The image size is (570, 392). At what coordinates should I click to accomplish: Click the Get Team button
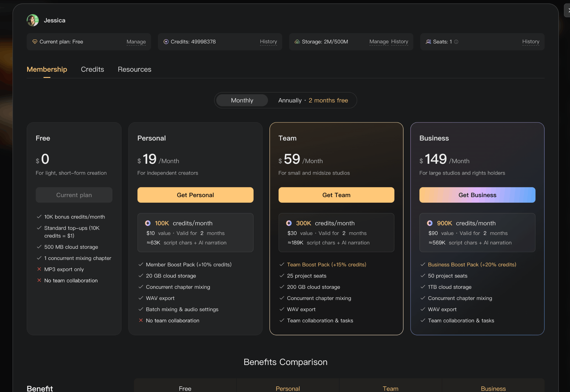tap(336, 195)
